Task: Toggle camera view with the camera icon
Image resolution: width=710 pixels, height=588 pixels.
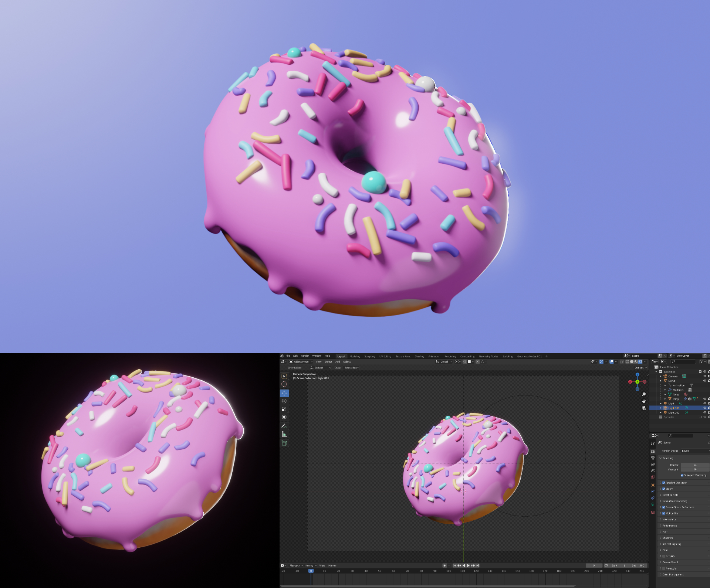Action: pos(644,408)
